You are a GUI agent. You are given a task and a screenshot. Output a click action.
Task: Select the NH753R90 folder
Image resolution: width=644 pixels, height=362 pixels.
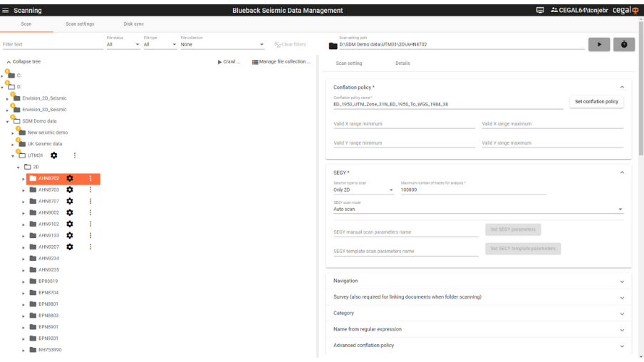coord(50,350)
